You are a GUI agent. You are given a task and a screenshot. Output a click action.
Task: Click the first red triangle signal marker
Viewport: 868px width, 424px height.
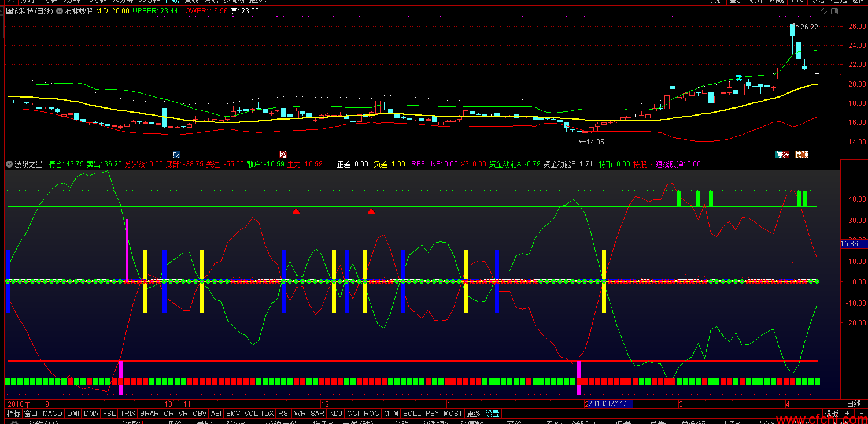pyautogui.click(x=296, y=211)
